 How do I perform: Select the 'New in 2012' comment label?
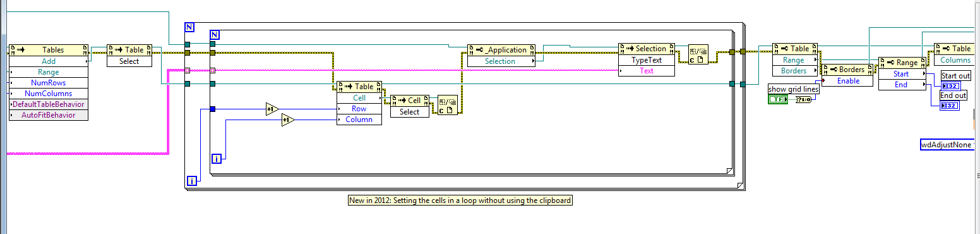point(460,200)
